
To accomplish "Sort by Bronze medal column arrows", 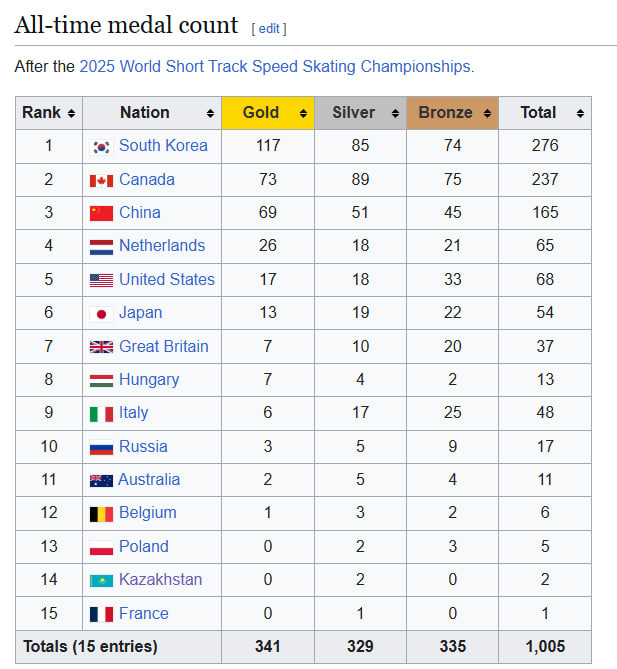I will pyautogui.click(x=487, y=114).
